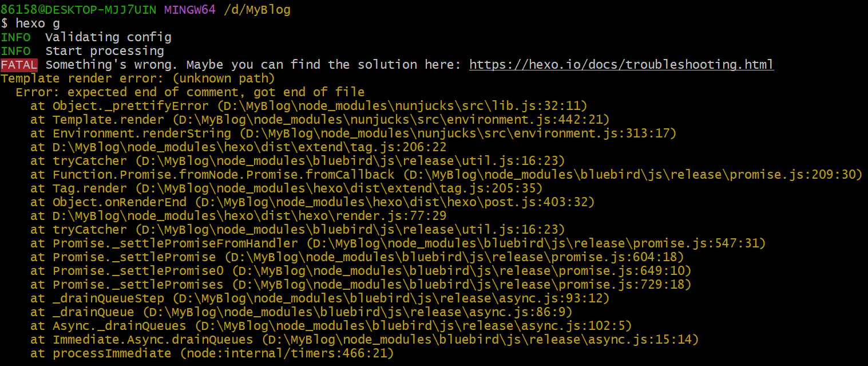
Task: Click the Object.onRenderEnd stack frame
Action: pyautogui.click(x=312, y=202)
